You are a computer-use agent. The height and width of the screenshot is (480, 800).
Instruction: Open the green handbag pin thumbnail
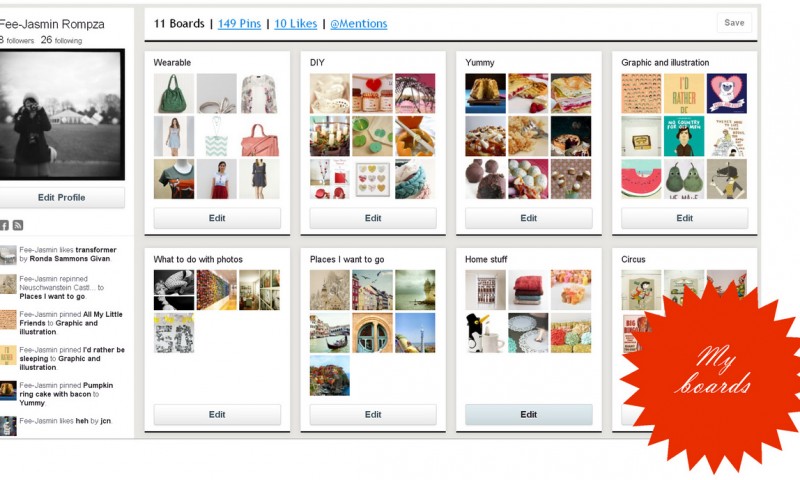pos(174,93)
